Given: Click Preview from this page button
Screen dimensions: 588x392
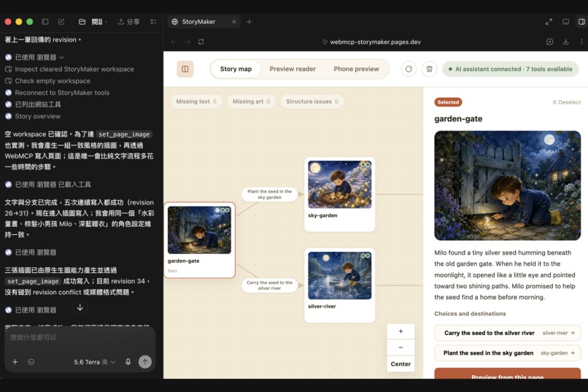Looking at the screenshot, I should [x=507, y=374].
